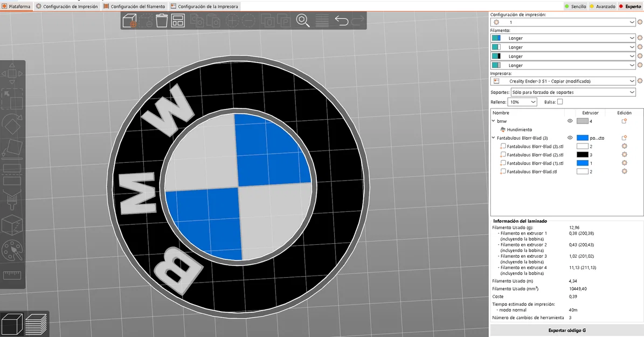The image size is (644, 337).
Task: Select the Cut tool in left toolbar
Action: click(x=12, y=174)
